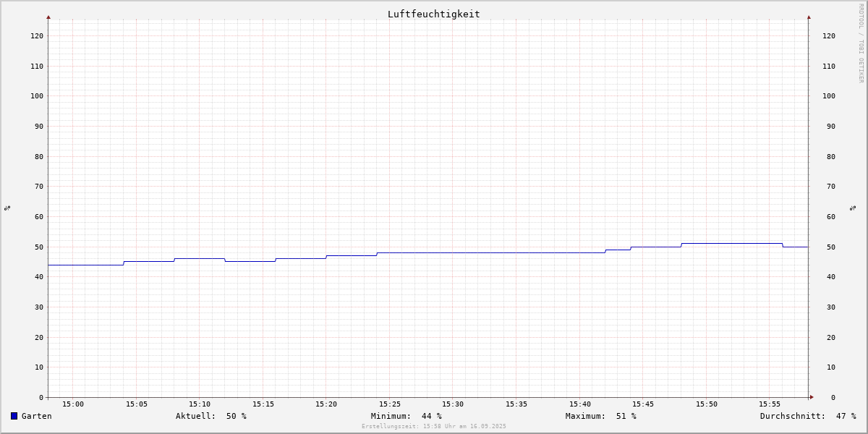Click the % unit label beside the left axis
Viewport: 868px width, 434px height.
(7, 208)
